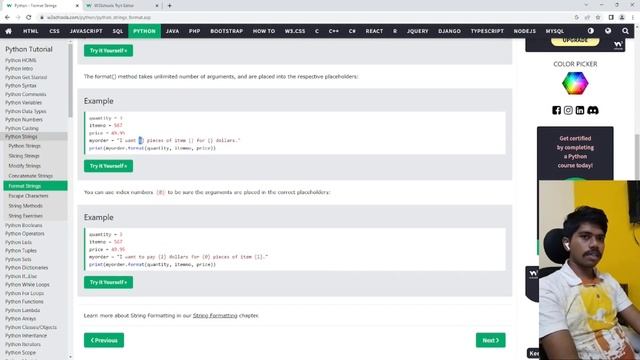Viewport: 640px width, 360px height.
Task: Open Python While Loops in sidebar
Action: coord(27,284)
